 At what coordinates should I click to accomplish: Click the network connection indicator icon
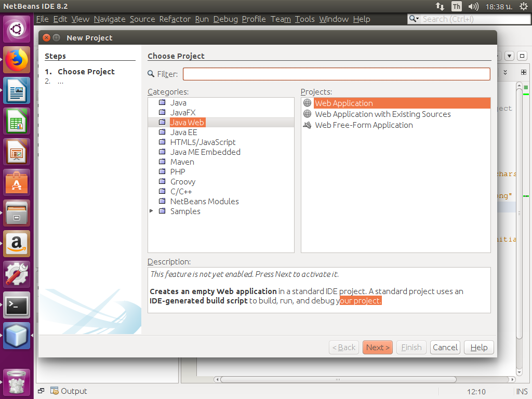[440, 6]
